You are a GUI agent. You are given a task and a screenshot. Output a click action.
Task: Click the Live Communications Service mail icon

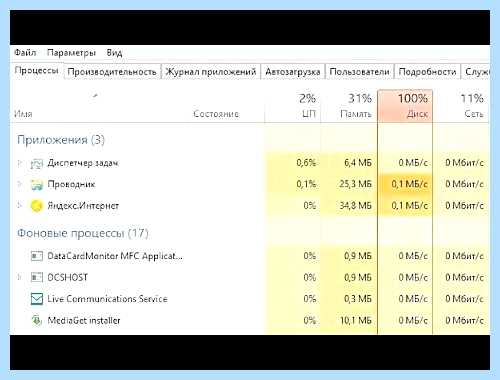click(37, 299)
